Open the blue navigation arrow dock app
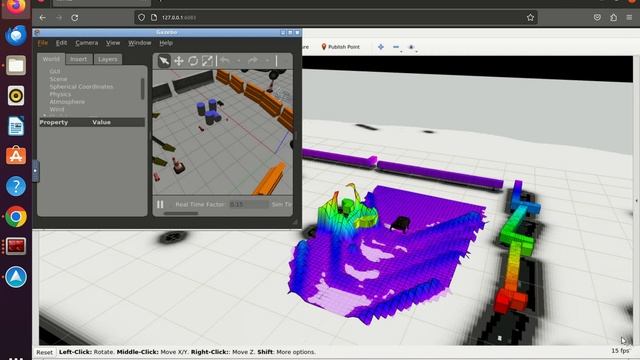This screenshot has height=360, width=640. 16,277
